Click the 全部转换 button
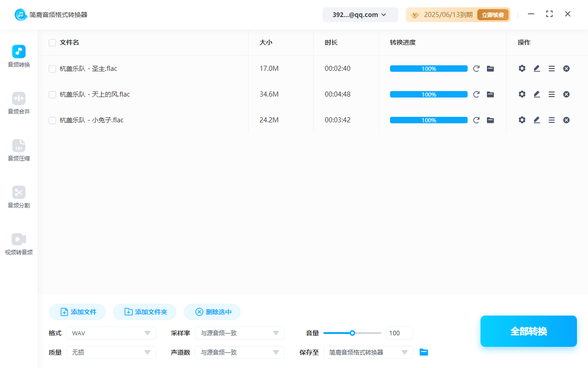 pyautogui.click(x=528, y=331)
